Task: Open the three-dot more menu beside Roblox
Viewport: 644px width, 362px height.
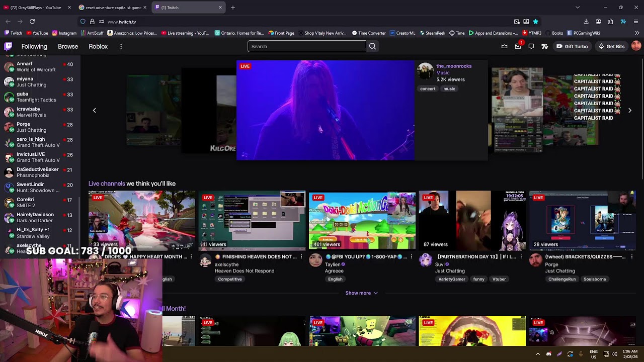Action: 121,46
